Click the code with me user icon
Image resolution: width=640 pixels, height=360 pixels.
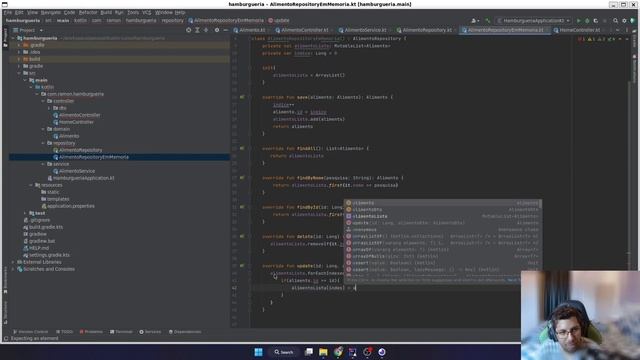point(475,20)
